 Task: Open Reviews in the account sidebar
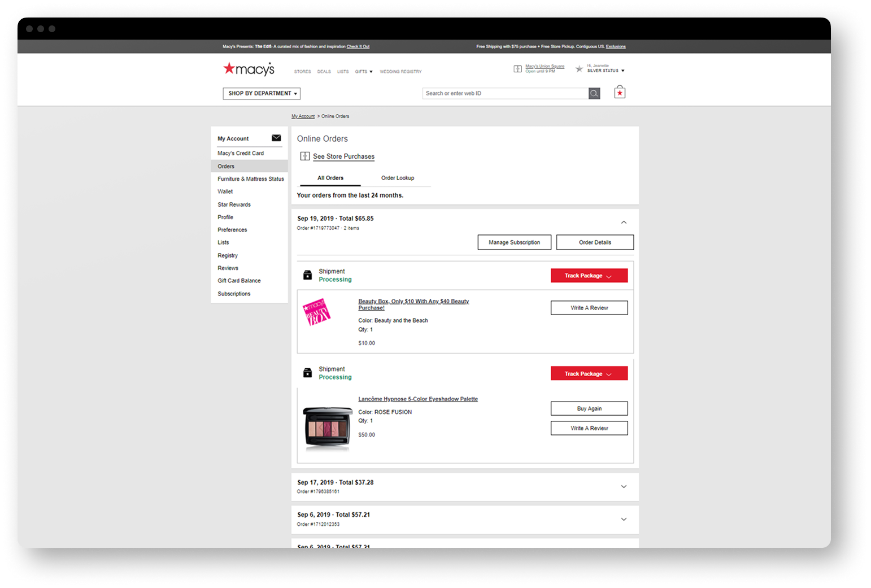point(228,268)
